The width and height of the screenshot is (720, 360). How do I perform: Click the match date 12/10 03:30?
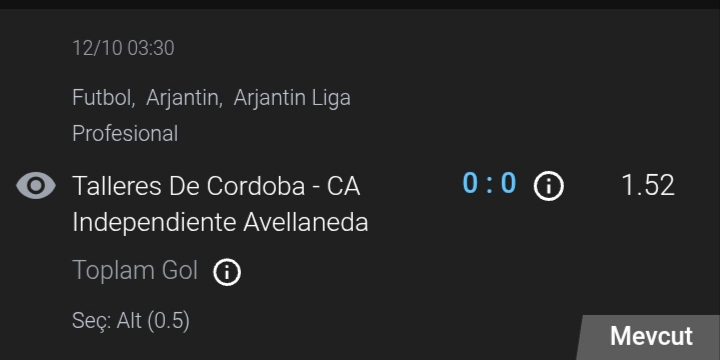click(124, 48)
